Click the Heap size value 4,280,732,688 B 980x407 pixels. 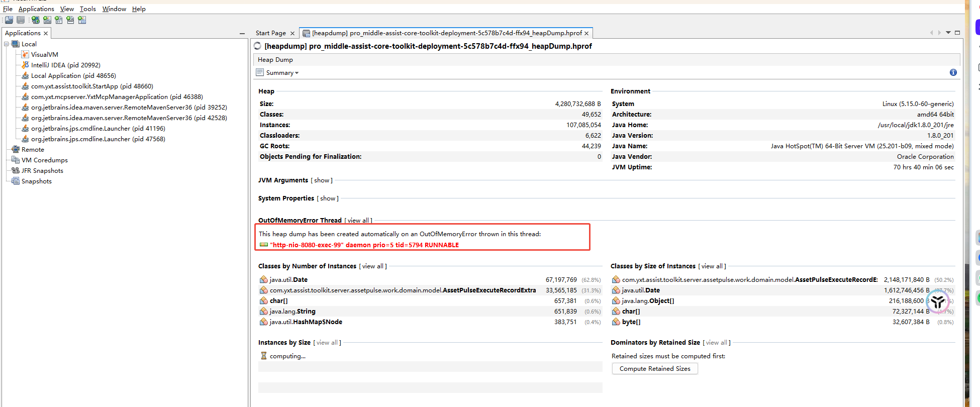578,104
